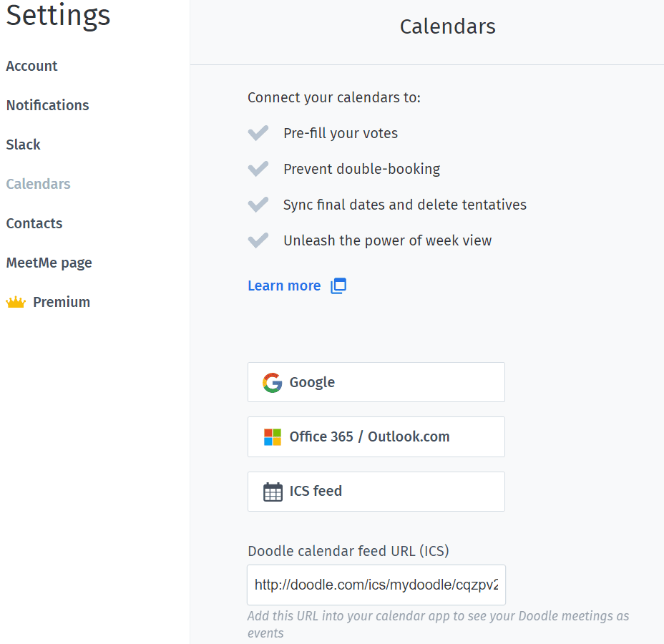Viewport: 664px width, 644px height.
Task: Click the external-link icon beside Learn more
Action: click(338, 286)
